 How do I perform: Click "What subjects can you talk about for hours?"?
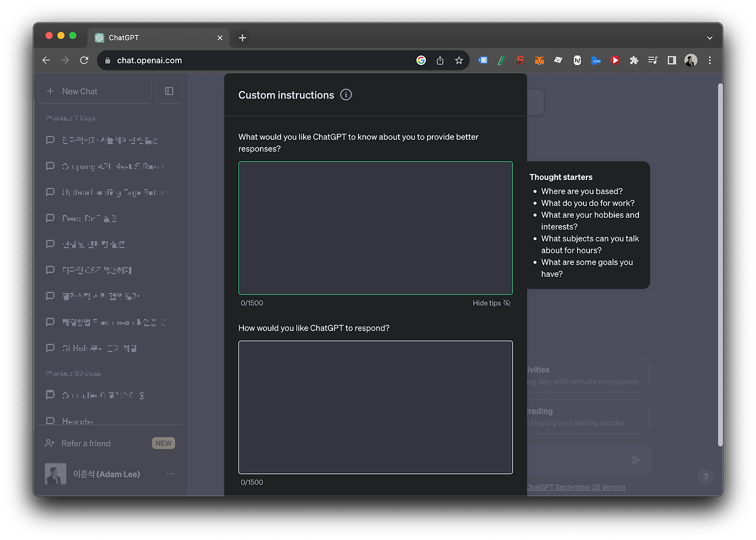pos(590,244)
